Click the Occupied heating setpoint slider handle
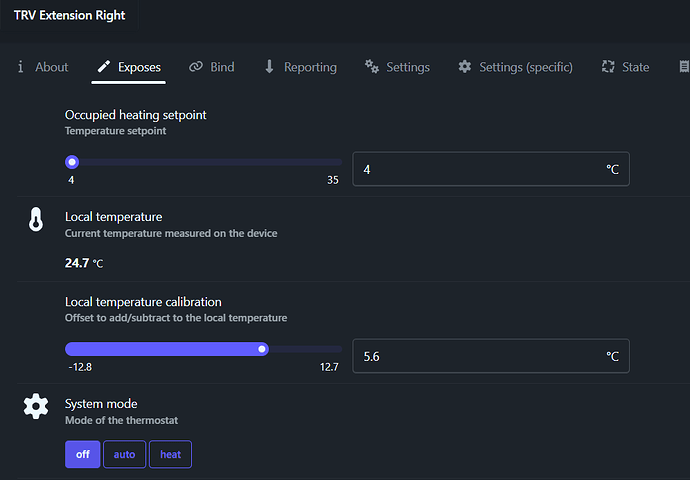This screenshot has width=690, height=480. coord(72,161)
